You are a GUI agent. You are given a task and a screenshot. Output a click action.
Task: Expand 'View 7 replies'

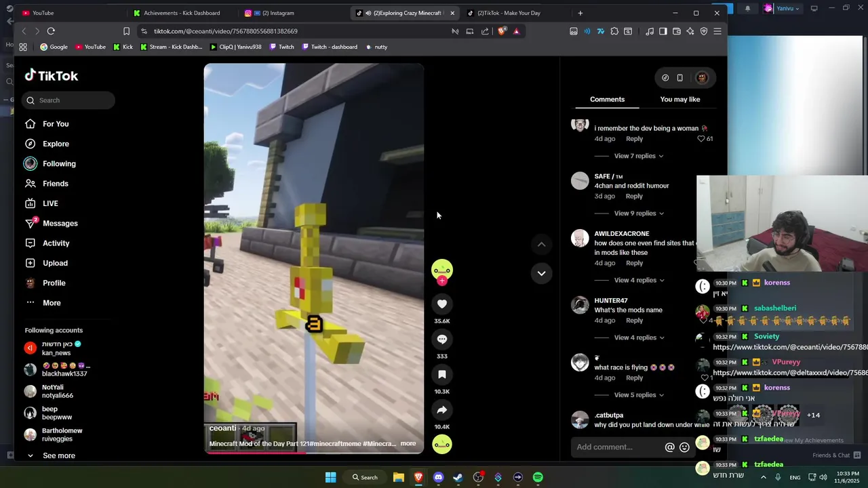coord(639,156)
